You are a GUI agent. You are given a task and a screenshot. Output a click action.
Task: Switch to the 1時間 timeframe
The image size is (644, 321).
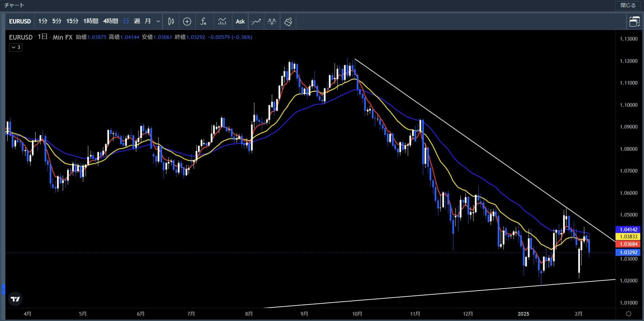(91, 21)
